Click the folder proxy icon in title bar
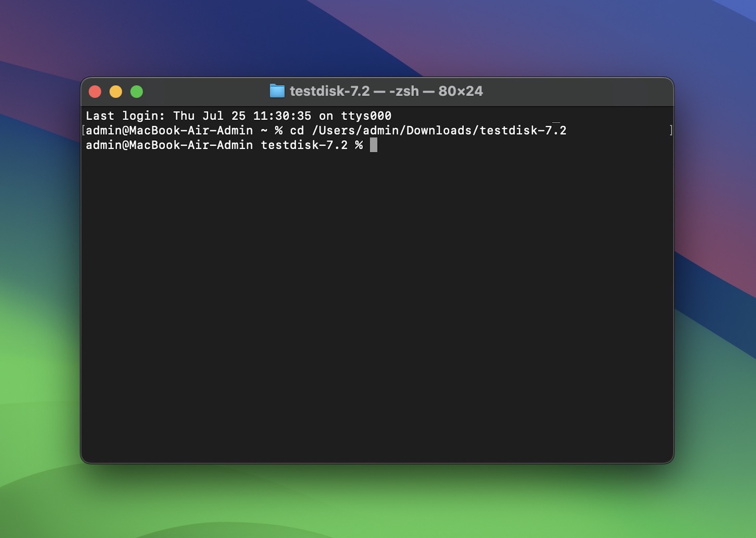Image resolution: width=756 pixels, height=538 pixels. (277, 91)
